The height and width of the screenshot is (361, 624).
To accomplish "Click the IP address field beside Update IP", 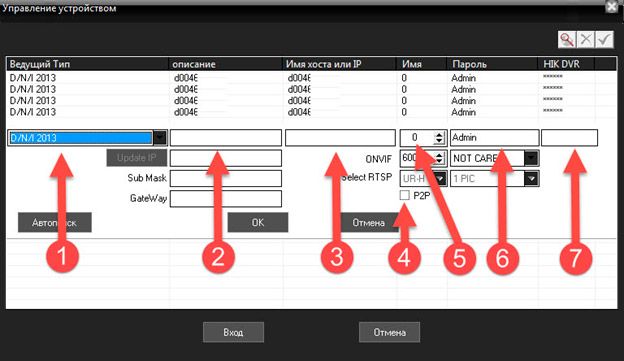I will (x=226, y=158).
